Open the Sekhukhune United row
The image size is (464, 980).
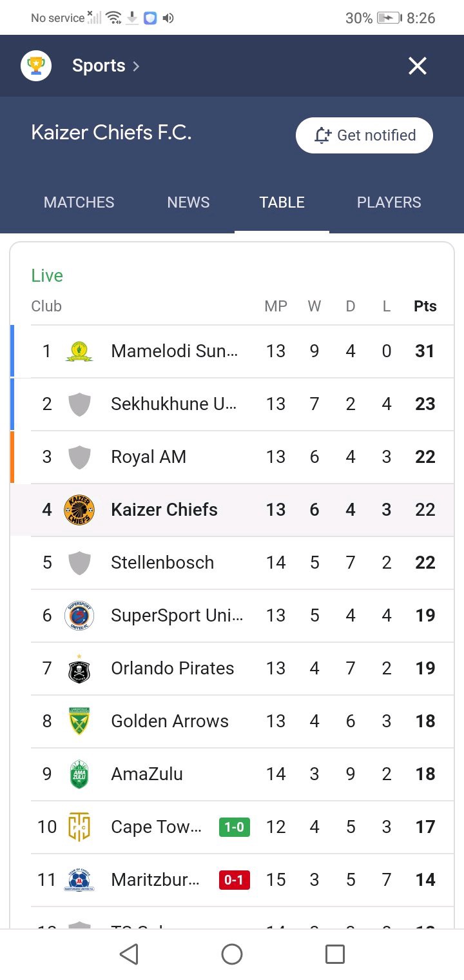[232, 404]
